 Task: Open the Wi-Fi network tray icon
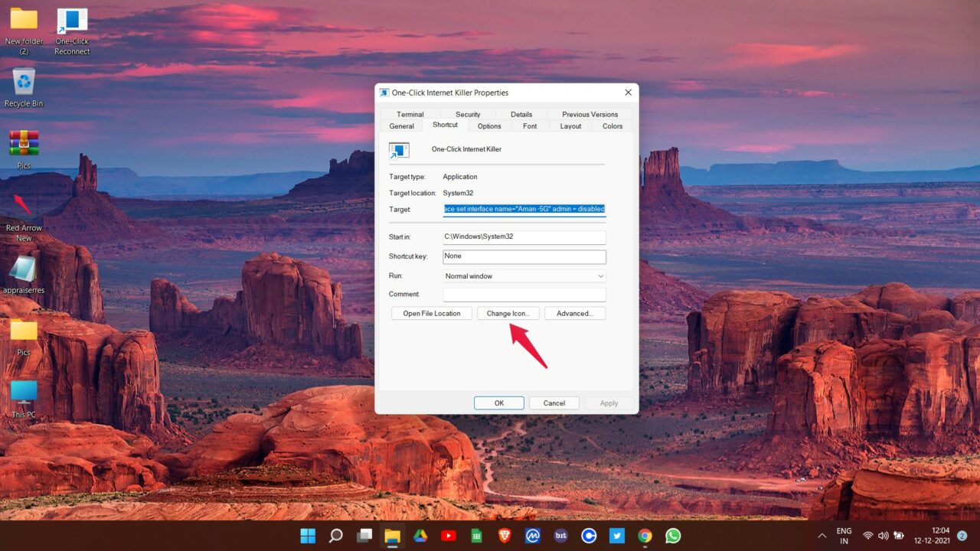tap(868, 536)
